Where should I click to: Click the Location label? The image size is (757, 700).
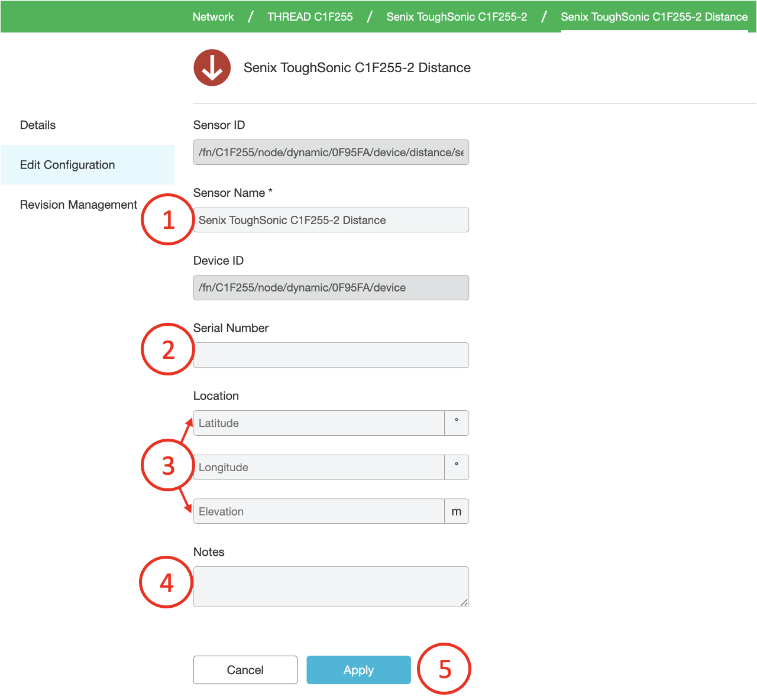coord(216,396)
